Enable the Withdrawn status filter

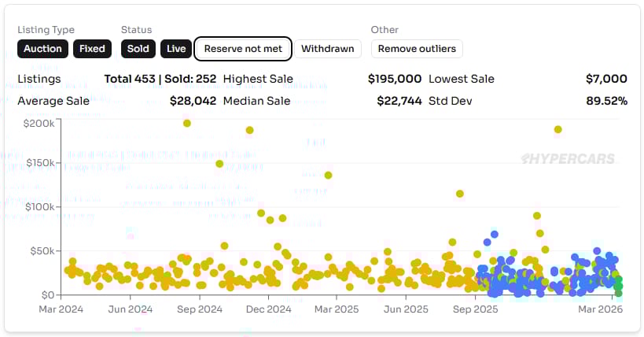click(327, 48)
